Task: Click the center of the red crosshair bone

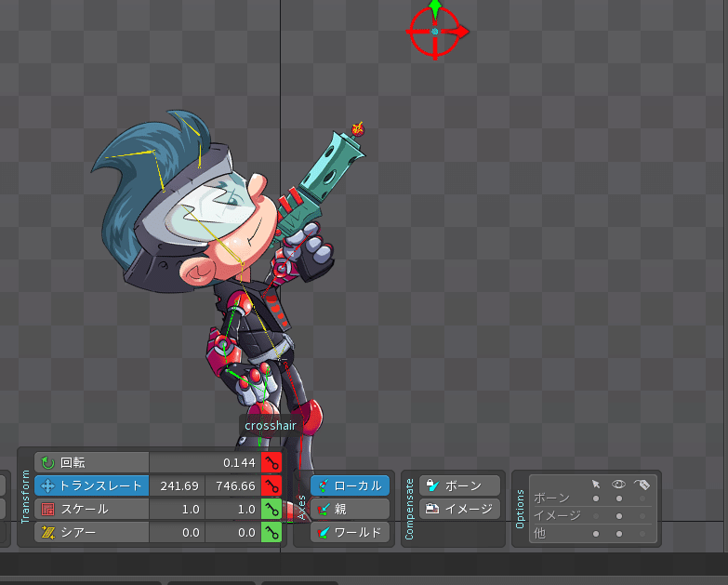Action: pos(435,32)
